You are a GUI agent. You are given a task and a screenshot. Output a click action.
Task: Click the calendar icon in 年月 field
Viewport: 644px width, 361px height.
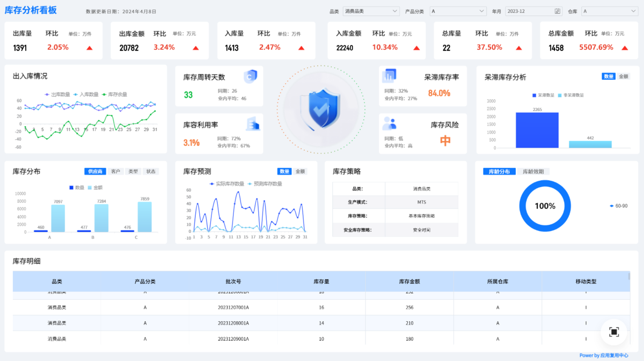click(558, 11)
